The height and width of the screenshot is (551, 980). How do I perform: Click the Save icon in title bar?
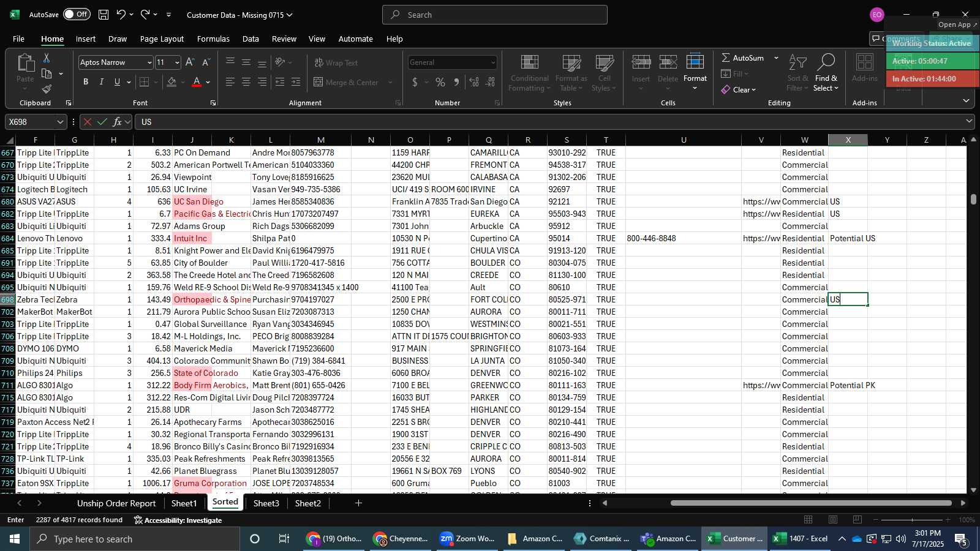[x=104, y=14]
